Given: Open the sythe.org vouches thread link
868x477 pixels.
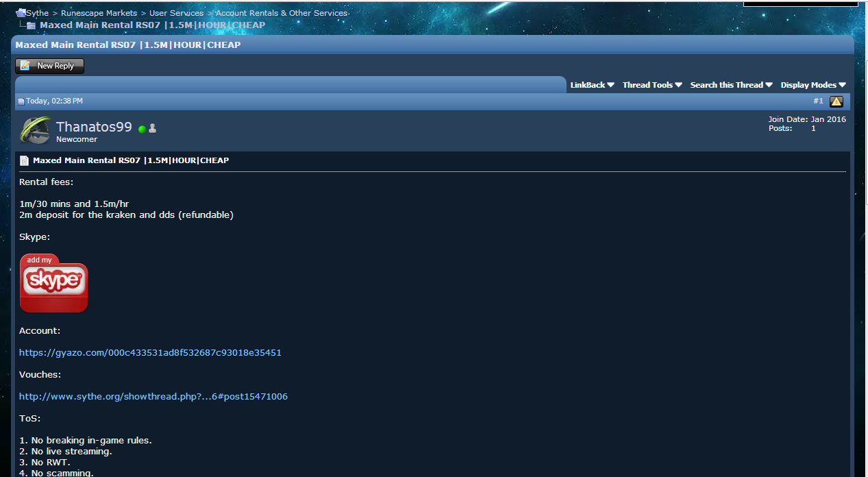Looking at the screenshot, I should click(x=153, y=397).
